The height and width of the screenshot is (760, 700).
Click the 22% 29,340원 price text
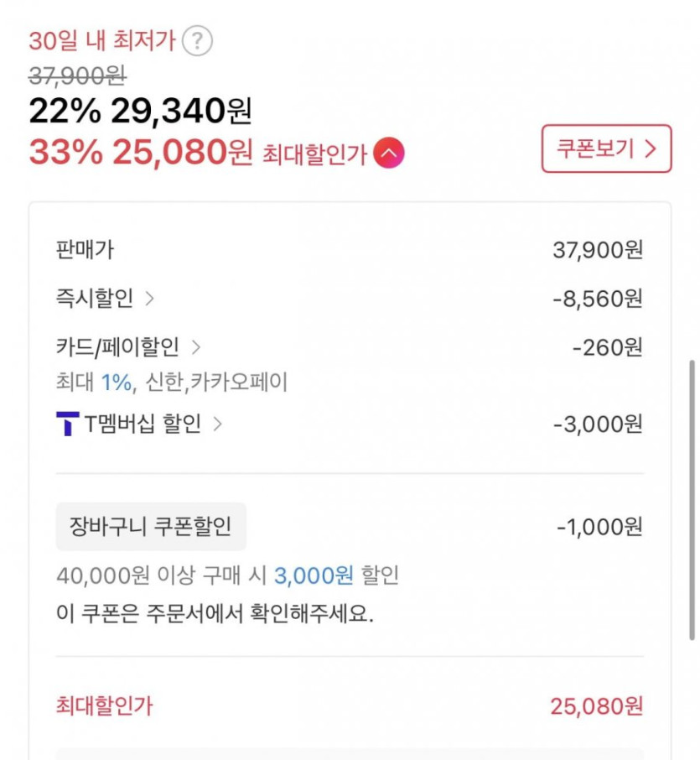point(140,109)
